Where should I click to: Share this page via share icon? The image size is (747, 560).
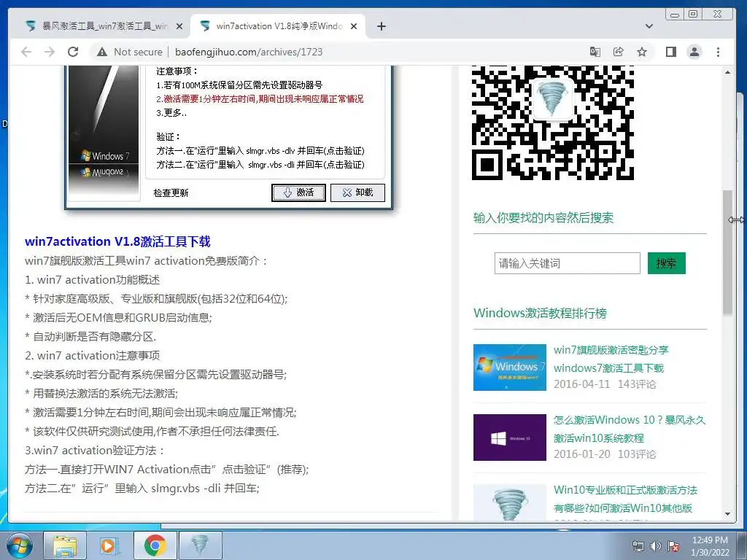tap(619, 52)
